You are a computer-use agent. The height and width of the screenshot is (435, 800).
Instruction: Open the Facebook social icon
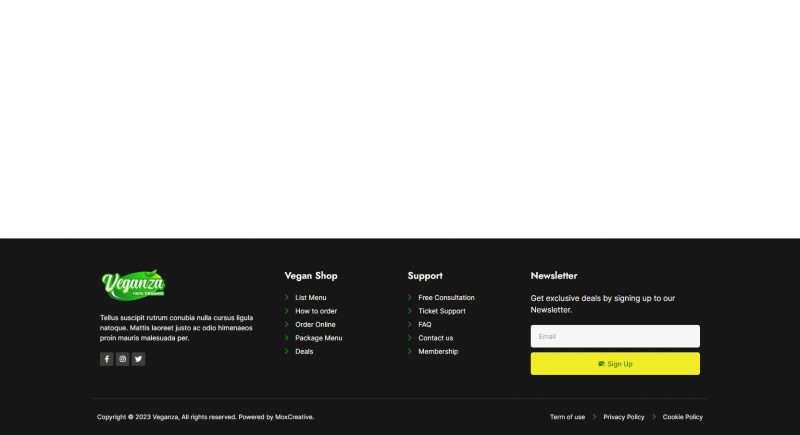107,359
